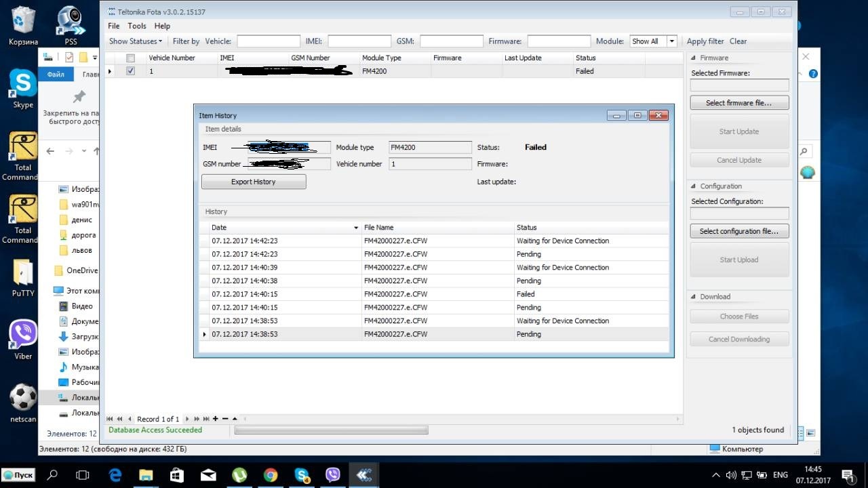
Task: Uncheck the checkbox for vehicle 1 row
Action: point(131,70)
